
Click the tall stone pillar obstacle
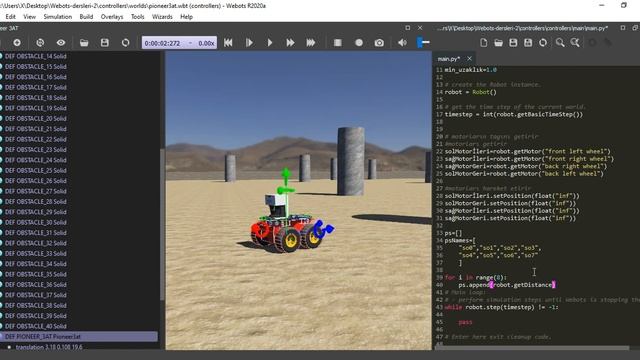351,161
